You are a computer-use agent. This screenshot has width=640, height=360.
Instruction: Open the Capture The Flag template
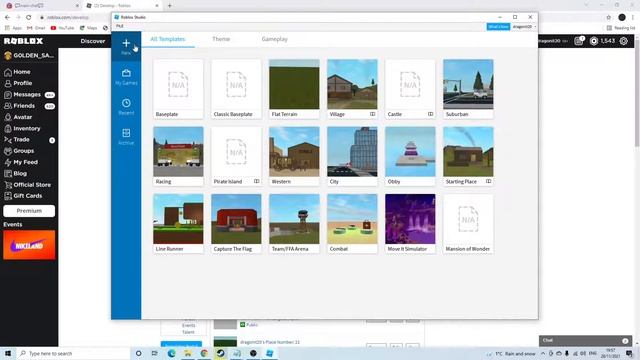click(x=236, y=224)
